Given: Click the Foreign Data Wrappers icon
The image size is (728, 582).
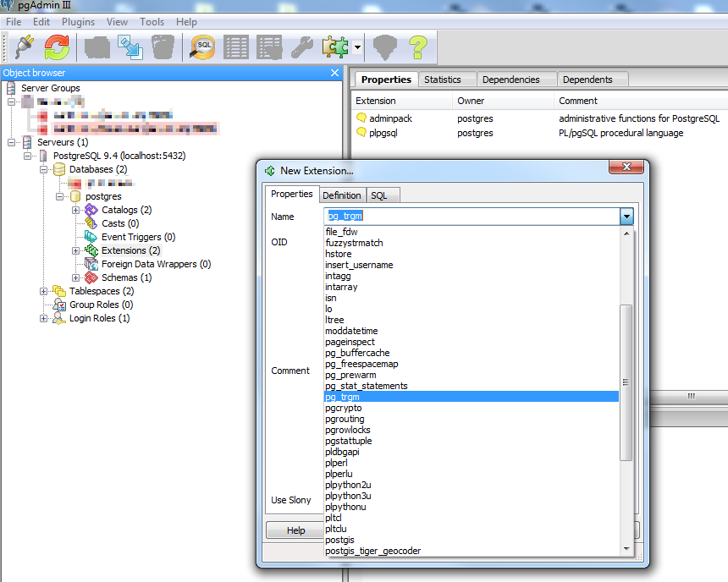Looking at the screenshot, I should (x=91, y=264).
